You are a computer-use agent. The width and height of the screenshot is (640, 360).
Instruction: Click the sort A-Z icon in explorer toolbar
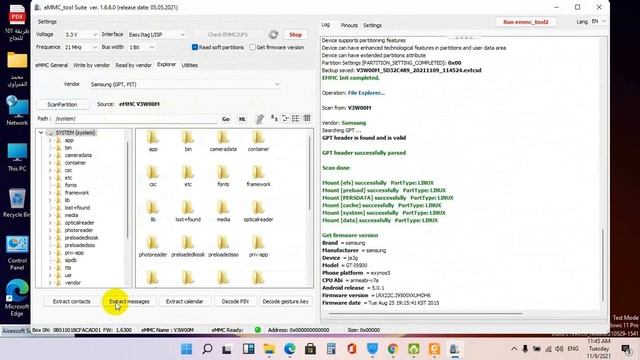(274, 118)
